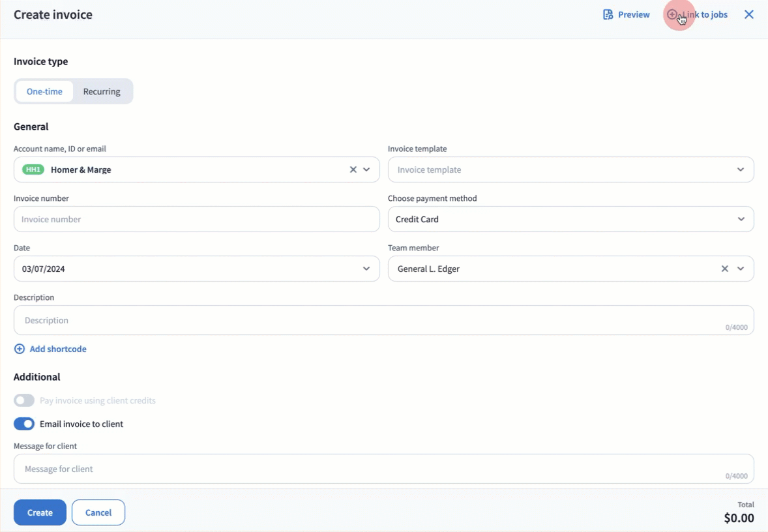Expand the Team member dropdown arrow
Screen dimensions: 768x532
[x=741, y=269]
